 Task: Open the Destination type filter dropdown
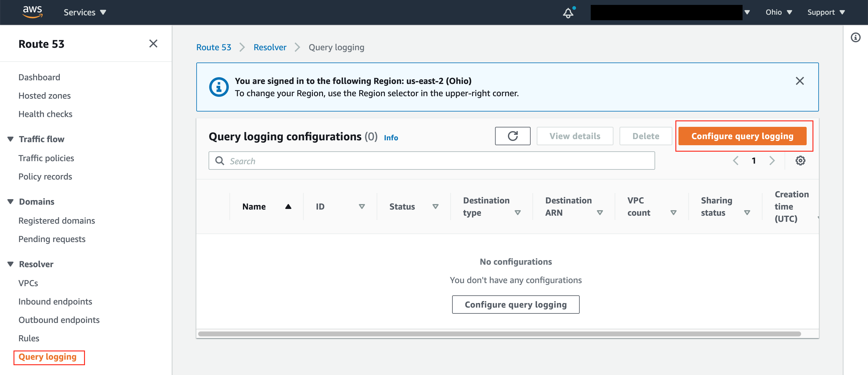(518, 212)
